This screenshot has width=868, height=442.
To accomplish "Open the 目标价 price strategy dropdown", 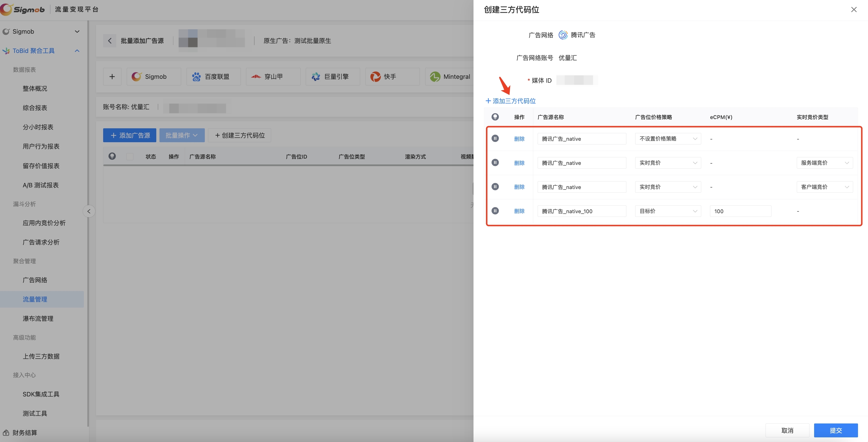I will point(668,211).
